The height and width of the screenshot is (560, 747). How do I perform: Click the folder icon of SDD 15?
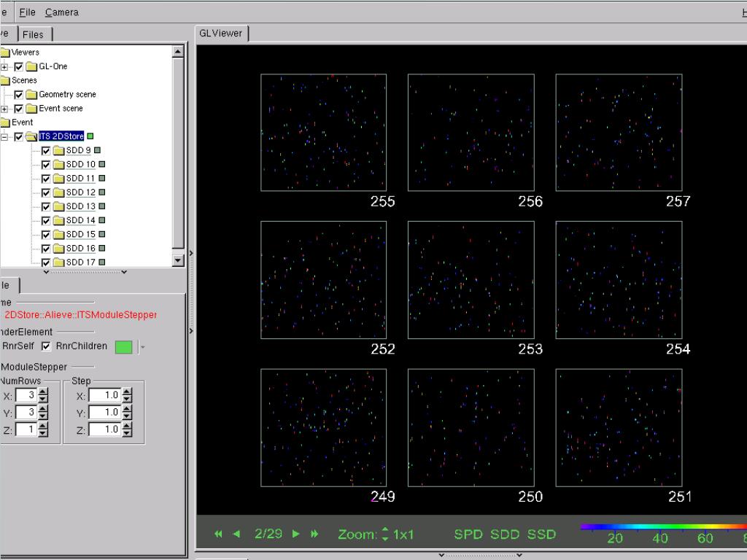[58, 234]
